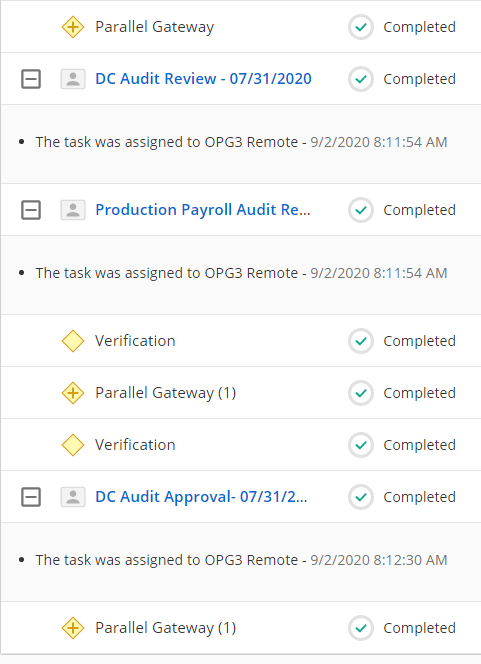Open the DC Audit Review - 07/31/2020 link

coord(203,79)
